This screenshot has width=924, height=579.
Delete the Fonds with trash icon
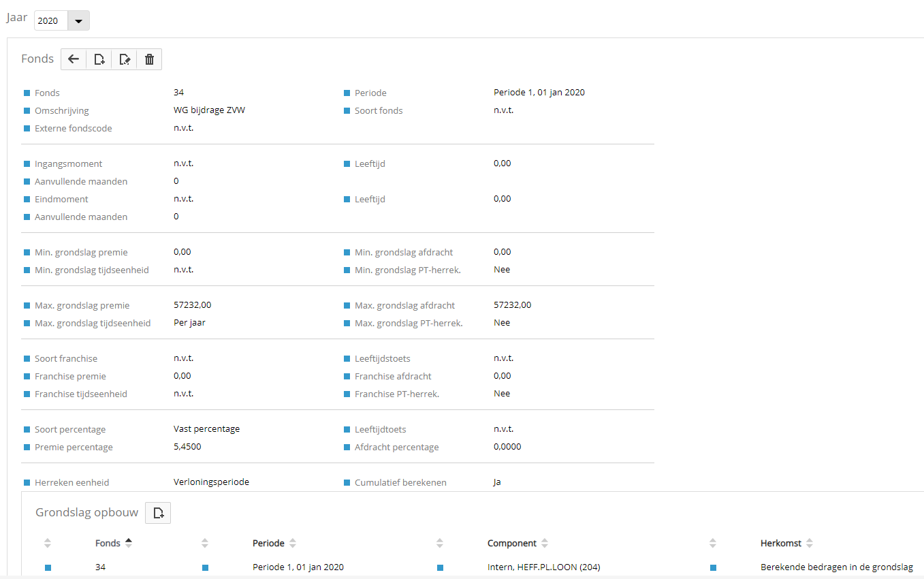point(149,59)
